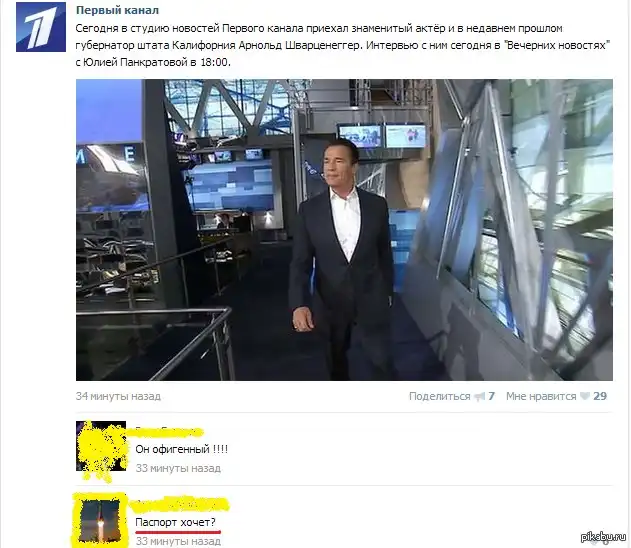The image size is (631, 548).
Task: Open first commenter's yellow-scribbled avatar
Action: (101, 446)
